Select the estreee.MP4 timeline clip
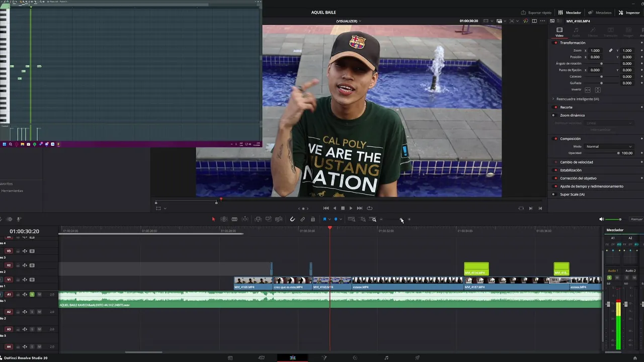Screen dimensions: 644x362 [407, 283]
